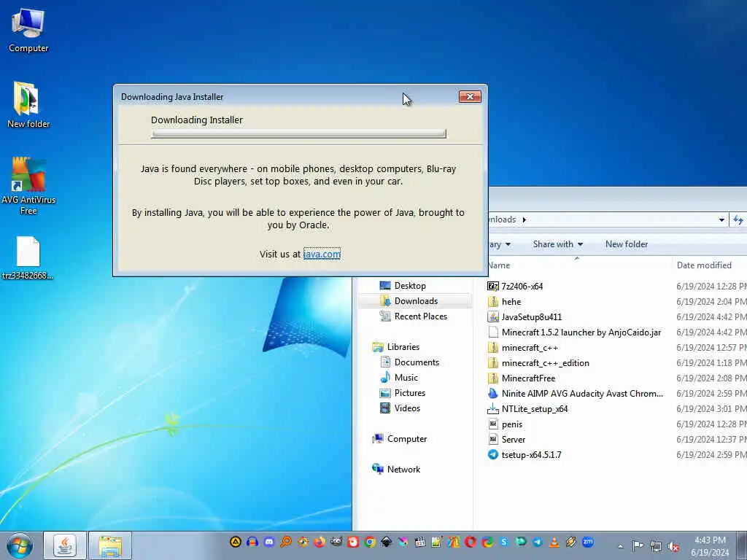Launch the orange magnifier search app from the taskbar
The image size is (747, 560).
[286, 542]
